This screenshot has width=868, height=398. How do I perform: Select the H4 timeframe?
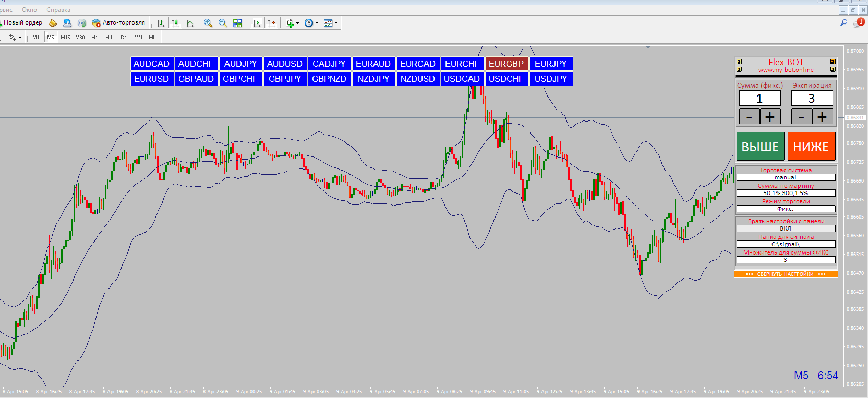pyautogui.click(x=109, y=37)
